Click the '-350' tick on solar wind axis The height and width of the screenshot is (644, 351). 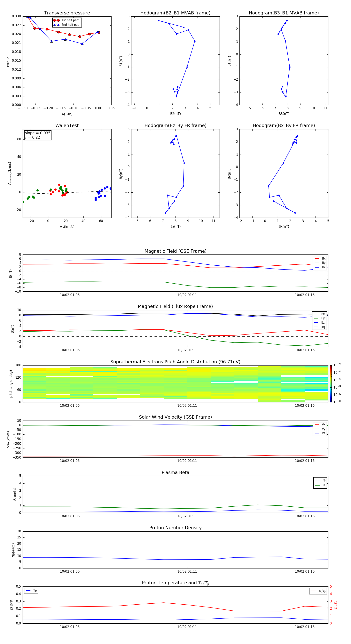17,457
